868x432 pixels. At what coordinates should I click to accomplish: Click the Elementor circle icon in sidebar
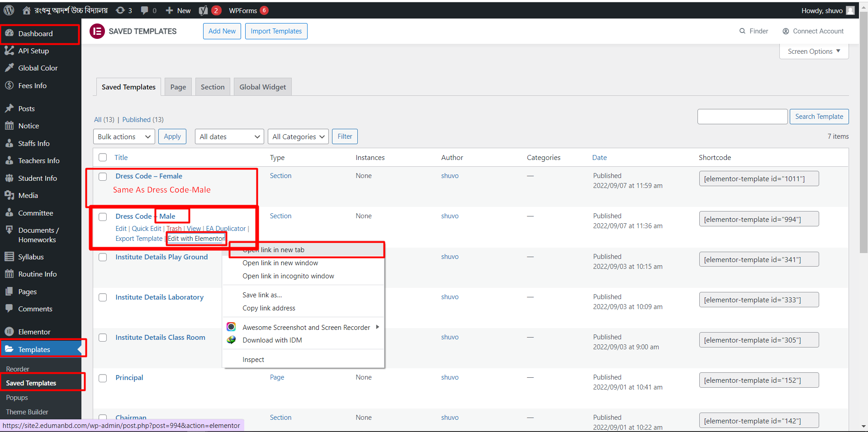click(x=9, y=332)
